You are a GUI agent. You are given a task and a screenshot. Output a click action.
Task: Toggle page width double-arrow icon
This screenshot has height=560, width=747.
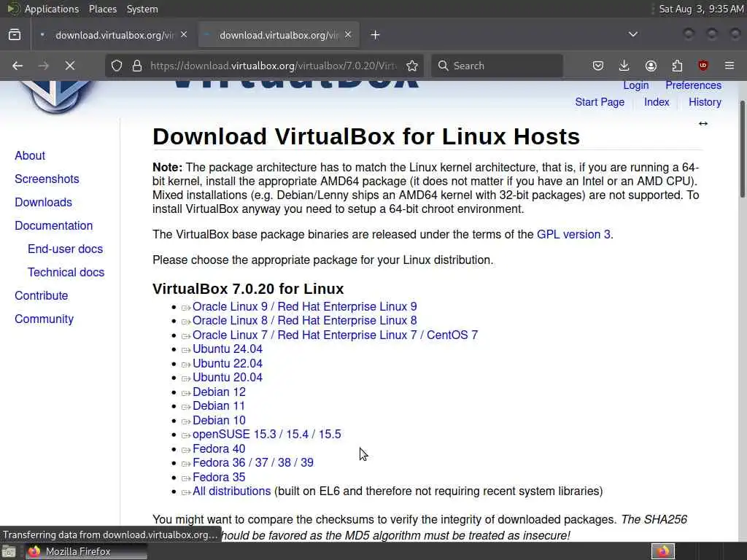click(703, 124)
